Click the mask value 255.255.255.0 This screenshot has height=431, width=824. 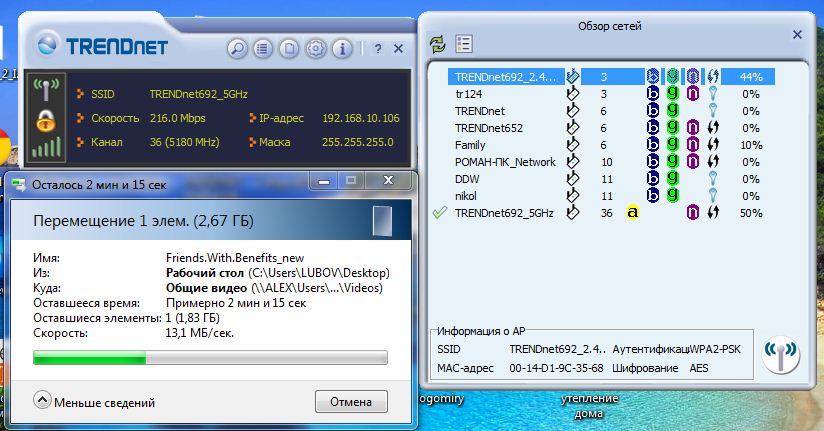pyautogui.click(x=357, y=142)
